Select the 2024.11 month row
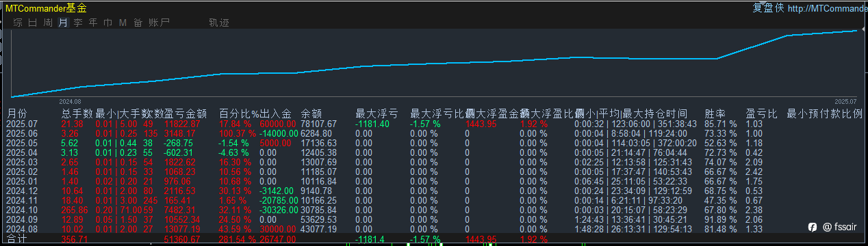Screen dimensions: 868x246 434,200
